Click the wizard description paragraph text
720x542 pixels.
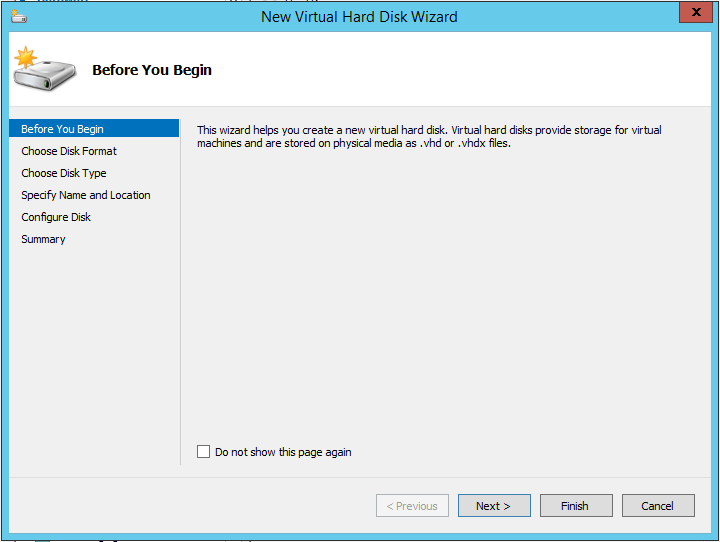point(429,137)
